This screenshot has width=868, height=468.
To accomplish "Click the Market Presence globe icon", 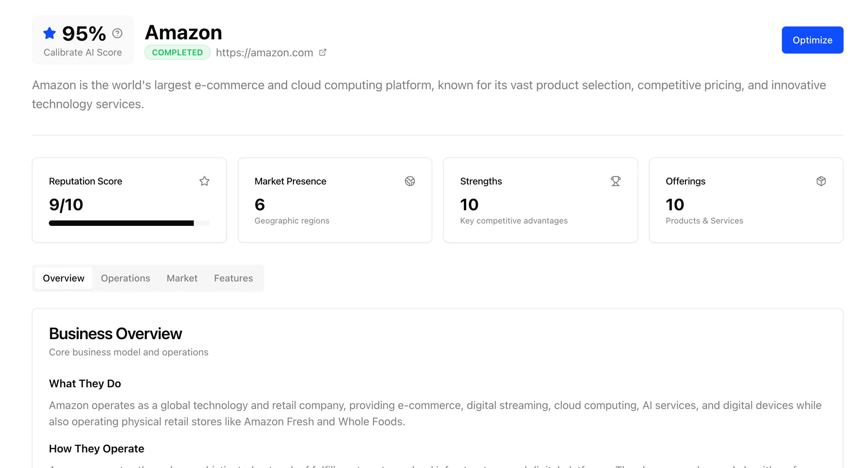I will pyautogui.click(x=410, y=181).
